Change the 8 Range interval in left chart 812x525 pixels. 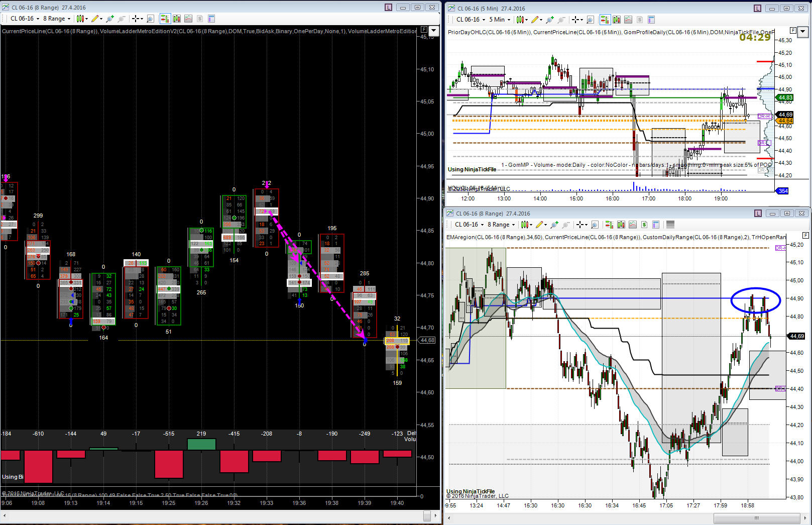tap(57, 19)
